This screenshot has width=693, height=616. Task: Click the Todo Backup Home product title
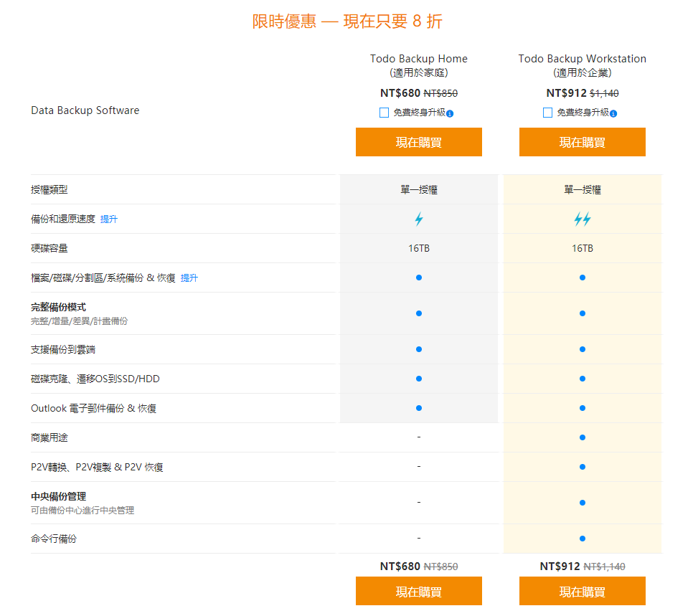click(x=419, y=59)
